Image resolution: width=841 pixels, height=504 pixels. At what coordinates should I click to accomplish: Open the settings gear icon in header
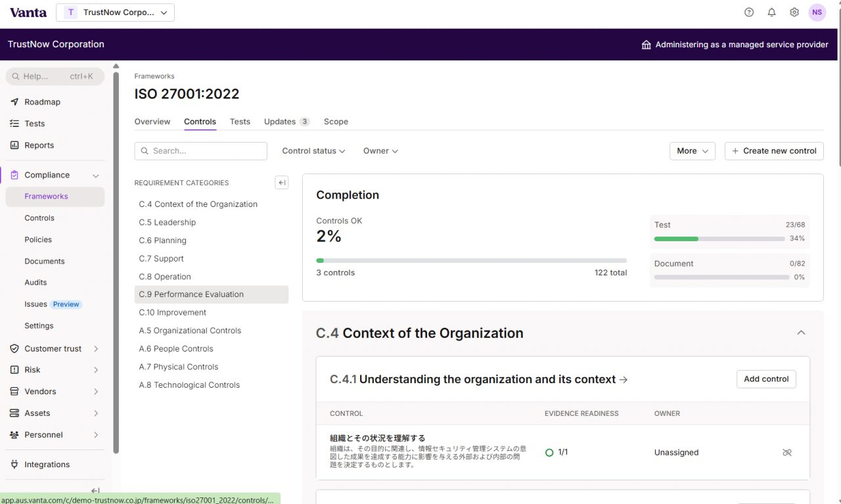(794, 12)
